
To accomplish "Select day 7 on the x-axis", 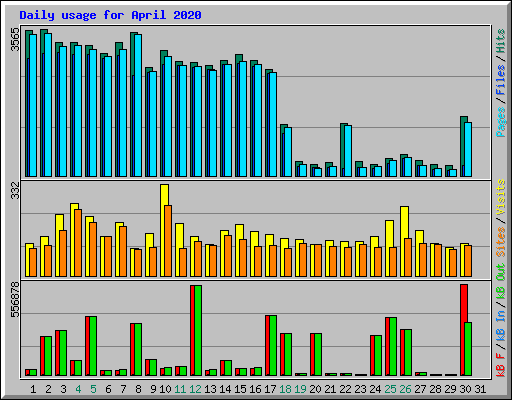I will (x=123, y=389).
